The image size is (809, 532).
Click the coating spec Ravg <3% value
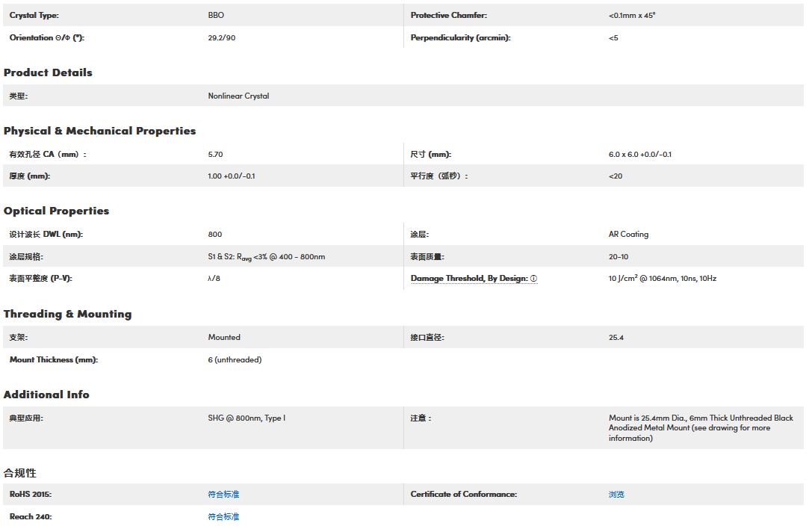[266, 256]
